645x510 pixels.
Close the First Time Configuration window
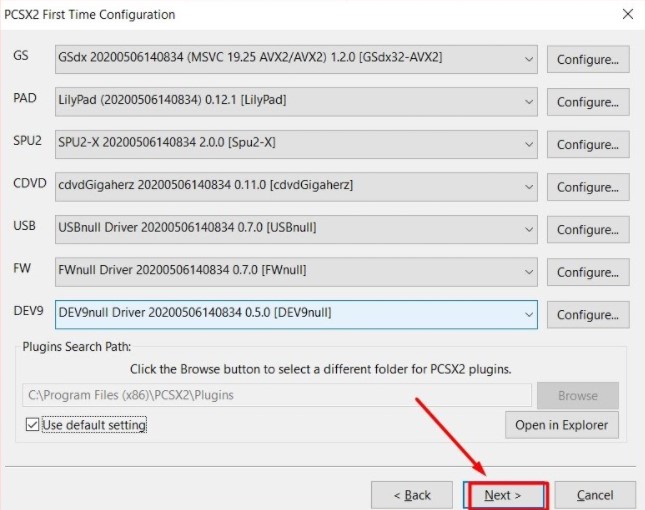tap(627, 14)
